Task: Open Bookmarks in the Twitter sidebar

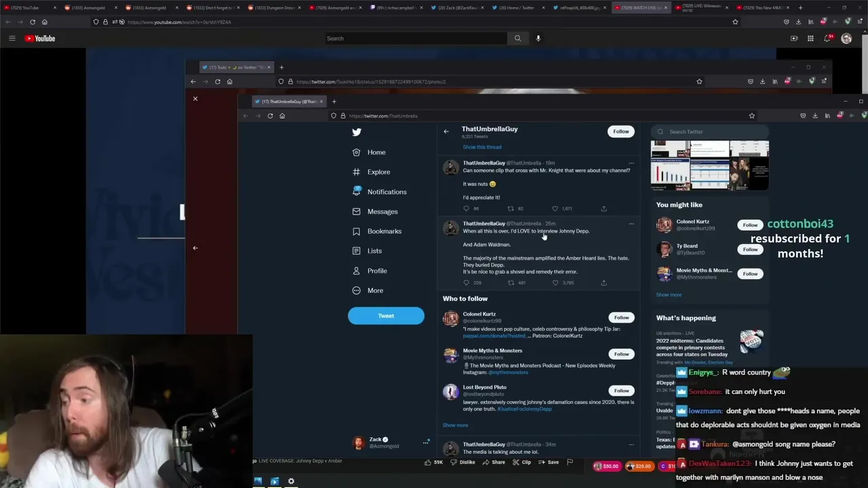Action: (376, 231)
